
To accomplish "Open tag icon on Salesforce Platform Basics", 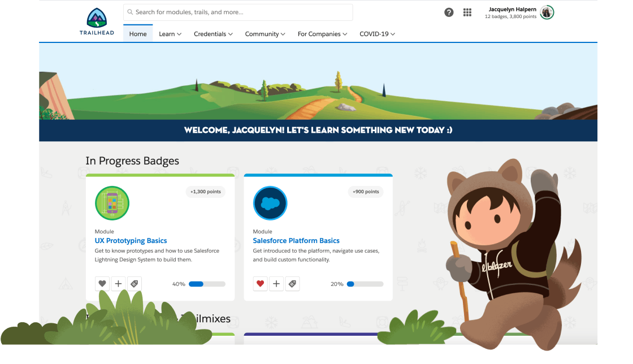I will point(292,284).
